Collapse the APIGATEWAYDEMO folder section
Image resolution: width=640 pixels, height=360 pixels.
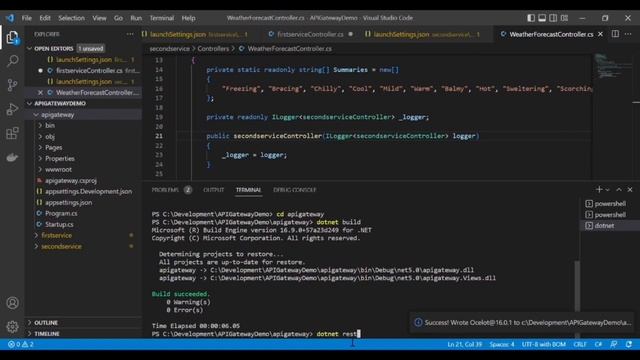pyautogui.click(x=29, y=104)
